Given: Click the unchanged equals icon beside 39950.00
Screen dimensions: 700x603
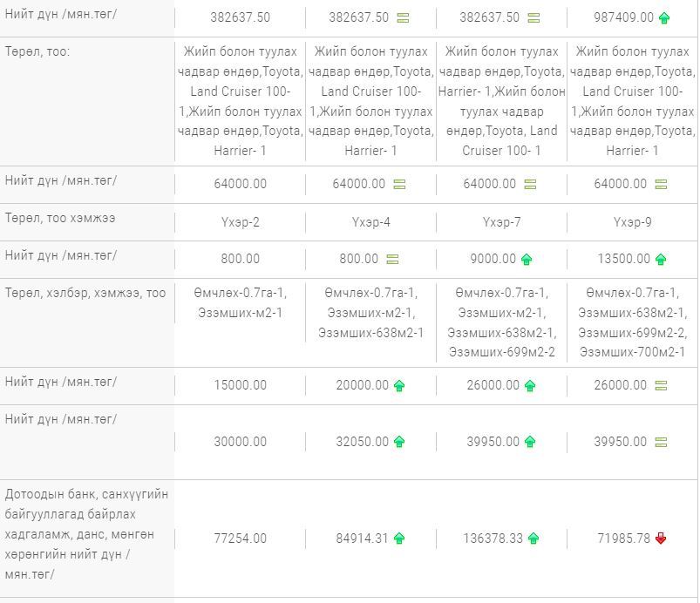Looking at the screenshot, I should click(x=661, y=442).
